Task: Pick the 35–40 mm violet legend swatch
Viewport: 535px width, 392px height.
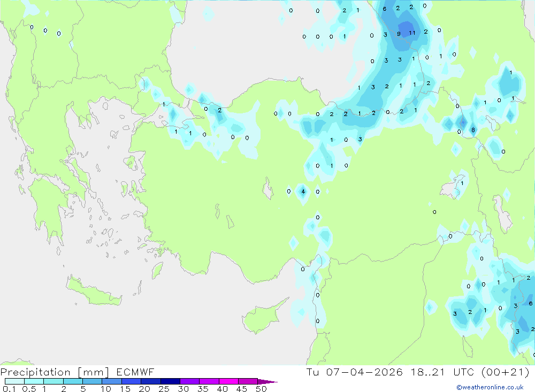Action: [209, 381]
